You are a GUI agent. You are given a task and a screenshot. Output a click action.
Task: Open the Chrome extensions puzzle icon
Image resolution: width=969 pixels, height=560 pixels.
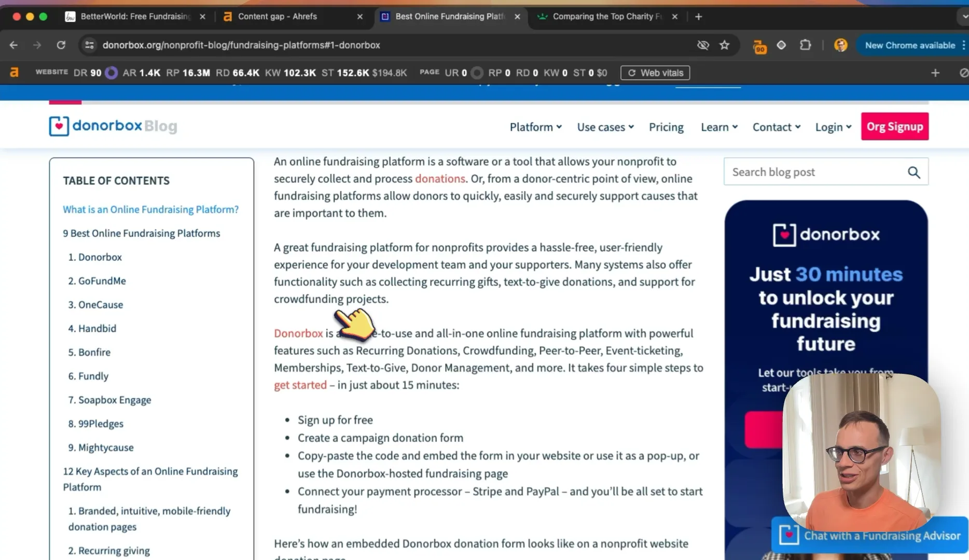pyautogui.click(x=805, y=45)
